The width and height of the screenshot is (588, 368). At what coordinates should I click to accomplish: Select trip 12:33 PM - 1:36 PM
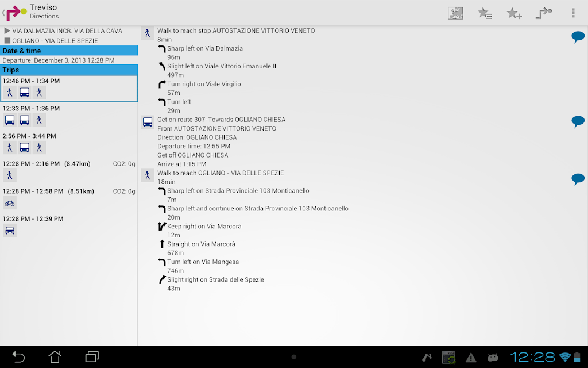[69, 116]
